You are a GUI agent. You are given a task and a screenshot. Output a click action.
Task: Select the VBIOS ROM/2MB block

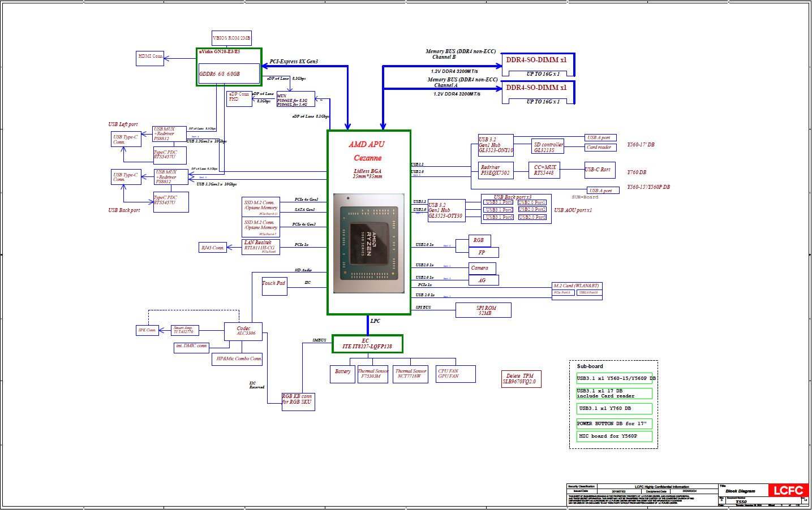[x=231, y=38]
